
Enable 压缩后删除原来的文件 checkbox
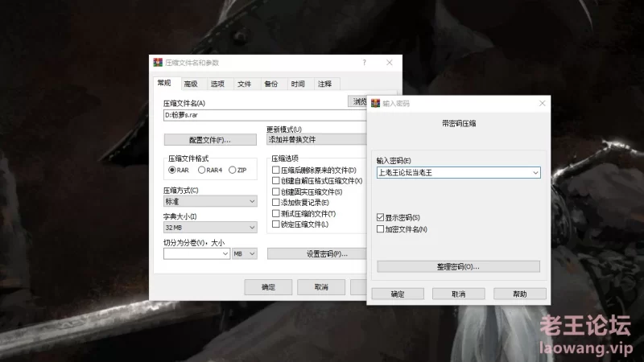(276, 170)
